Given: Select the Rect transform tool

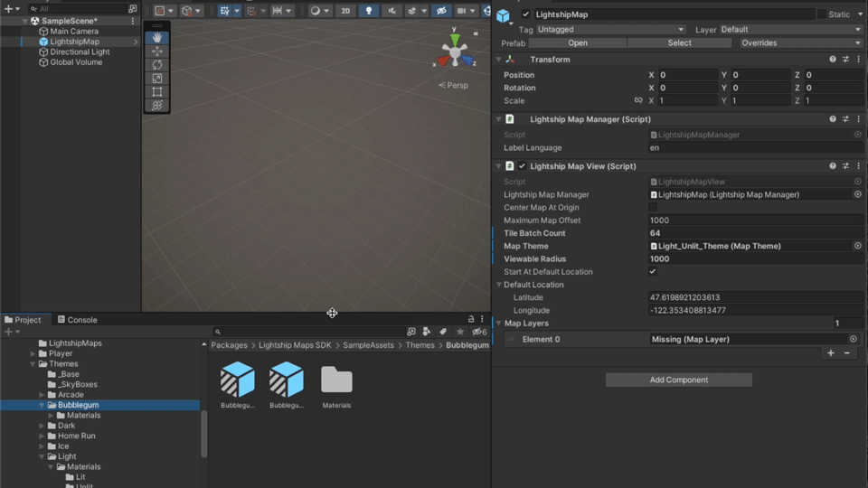Looking at the screenshot, I should pos(157,92).
